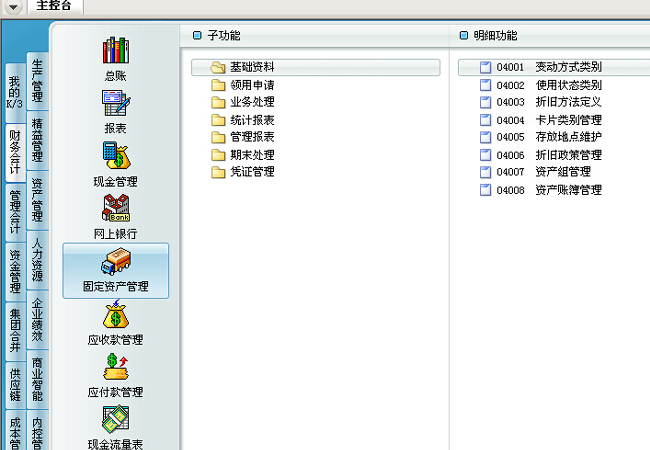Screen dimensions: 650x450
Task: Click the document icon for 04007
Action: [485, 172]
